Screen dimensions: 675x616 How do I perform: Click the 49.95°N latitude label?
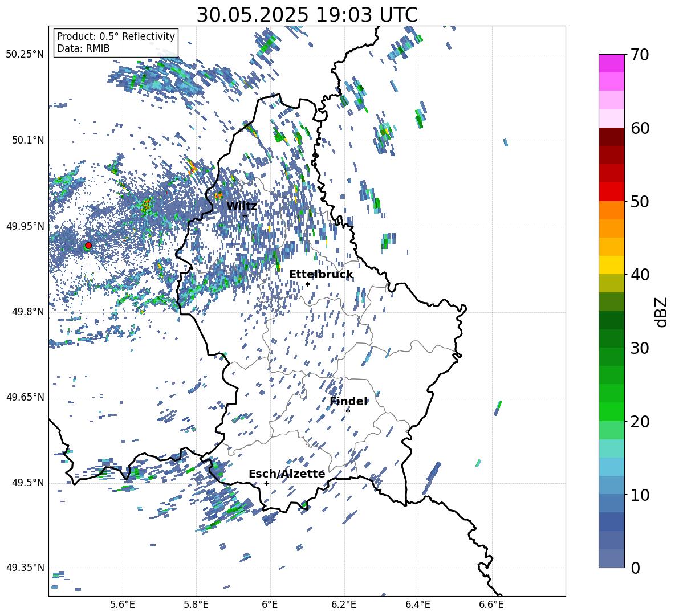pyautogui.click(x=25, y=227)
